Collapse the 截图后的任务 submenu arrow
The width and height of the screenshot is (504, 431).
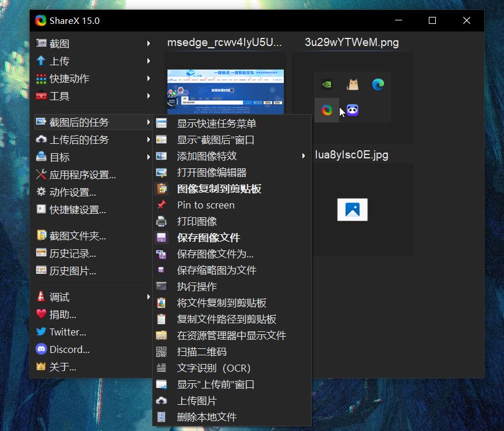(x=148, y=122)
